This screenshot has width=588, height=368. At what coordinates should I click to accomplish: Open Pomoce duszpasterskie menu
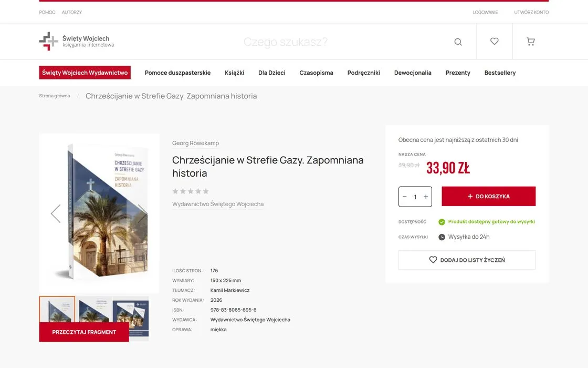tap(178, 73)
